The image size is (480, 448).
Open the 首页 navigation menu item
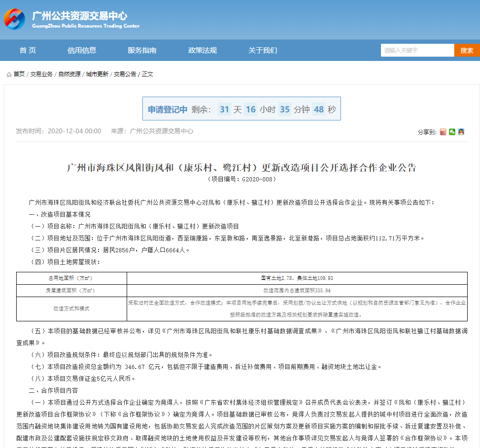point(28,50)
